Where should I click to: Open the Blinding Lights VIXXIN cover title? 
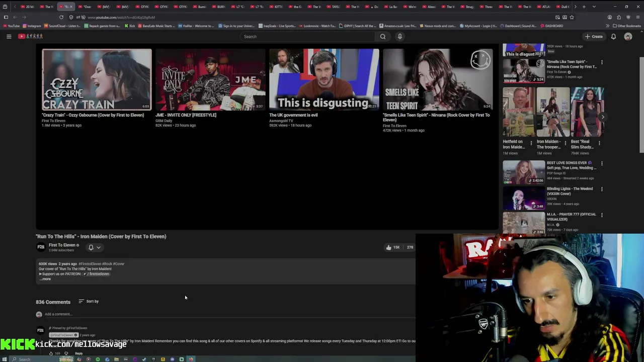(x=570, y=191)
